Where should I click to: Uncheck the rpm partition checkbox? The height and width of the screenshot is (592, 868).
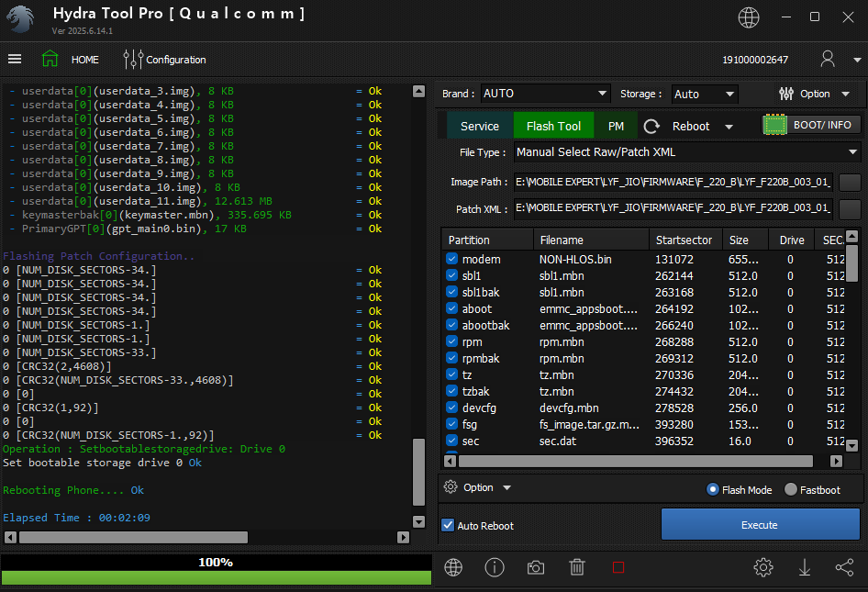[x=451, y=341]
